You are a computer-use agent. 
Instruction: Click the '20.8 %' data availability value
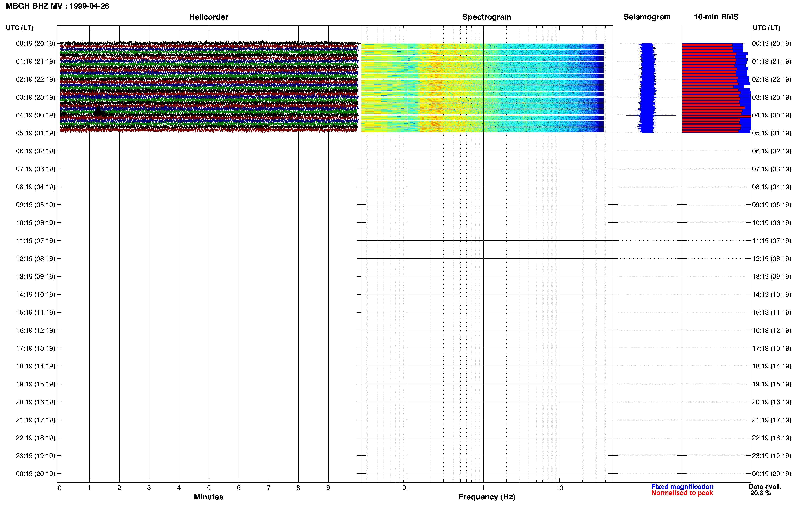tap(761, 493)
